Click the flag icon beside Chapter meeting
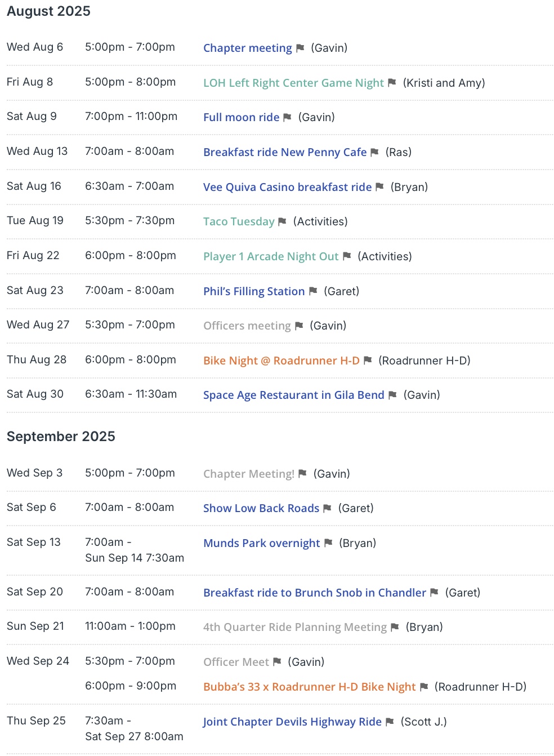The image size is (554, 756). [300, 48]
